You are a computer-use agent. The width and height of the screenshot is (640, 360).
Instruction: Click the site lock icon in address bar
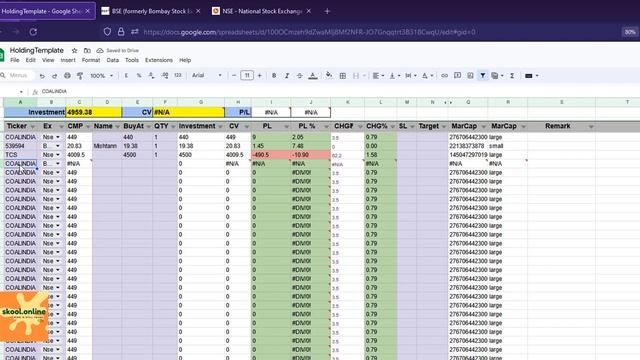(x=121, y=32)
